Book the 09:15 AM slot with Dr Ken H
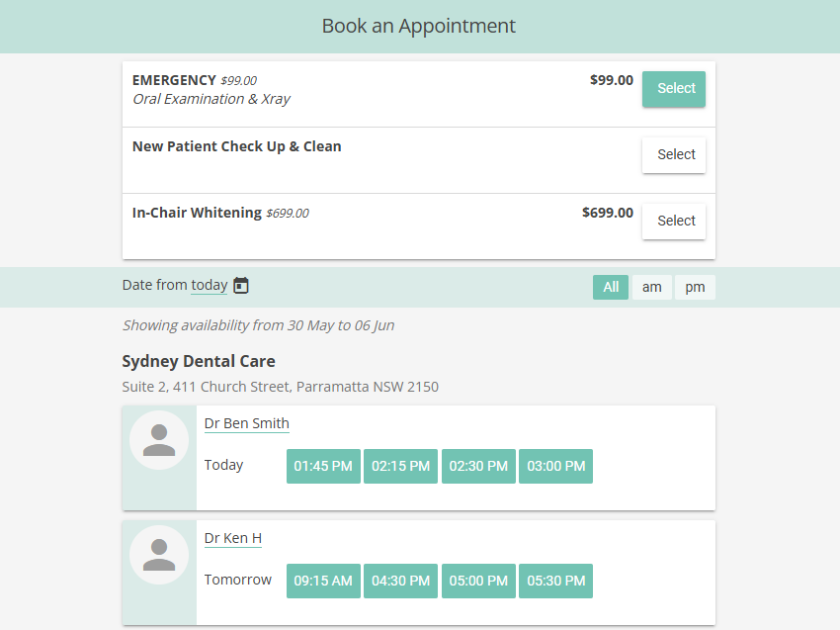 point(323,581)
